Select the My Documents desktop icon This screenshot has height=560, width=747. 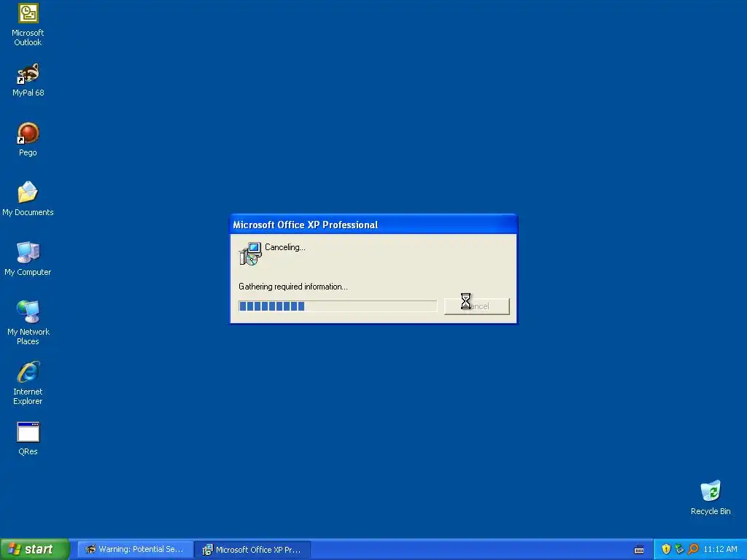coord(28,199)
